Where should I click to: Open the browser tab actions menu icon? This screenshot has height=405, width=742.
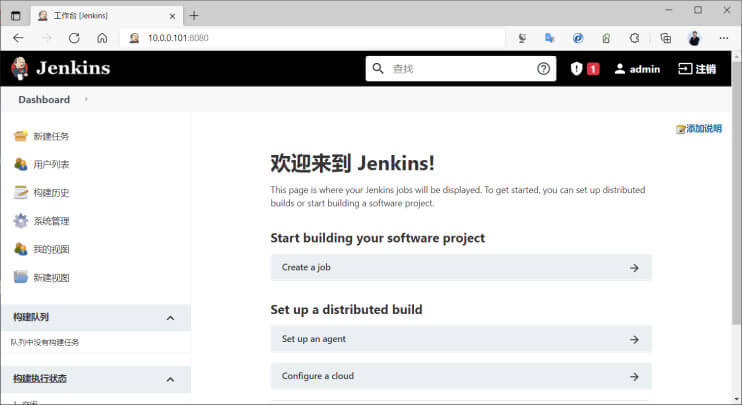coord(16,16)
